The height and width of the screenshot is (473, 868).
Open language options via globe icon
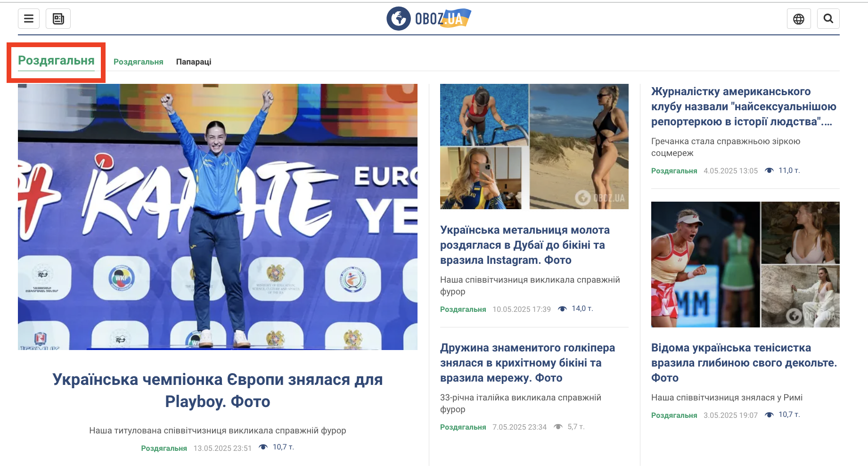pos(799,18)
